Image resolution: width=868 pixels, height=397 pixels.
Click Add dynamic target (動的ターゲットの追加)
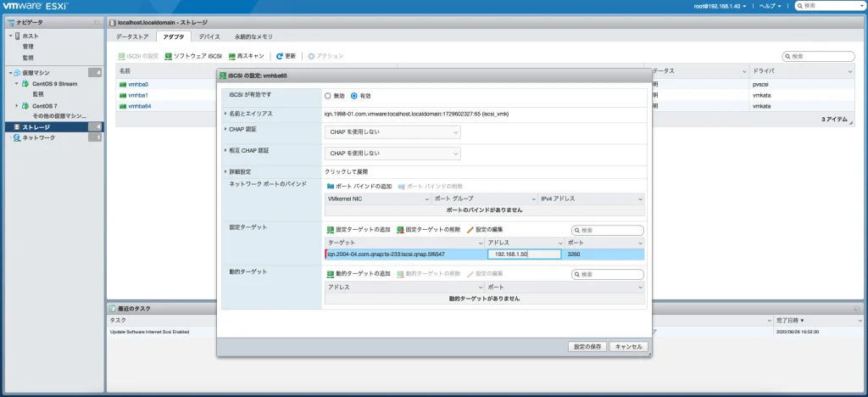tap(359, 274)
